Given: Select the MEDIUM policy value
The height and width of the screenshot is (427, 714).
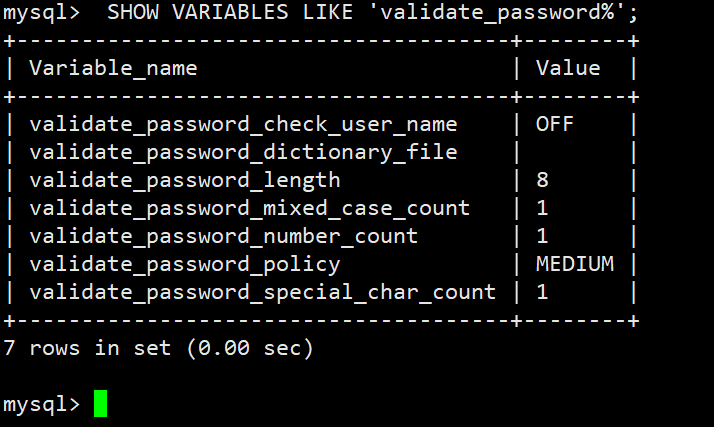Looking at the screenshot, I should click(x=574, y=264).
